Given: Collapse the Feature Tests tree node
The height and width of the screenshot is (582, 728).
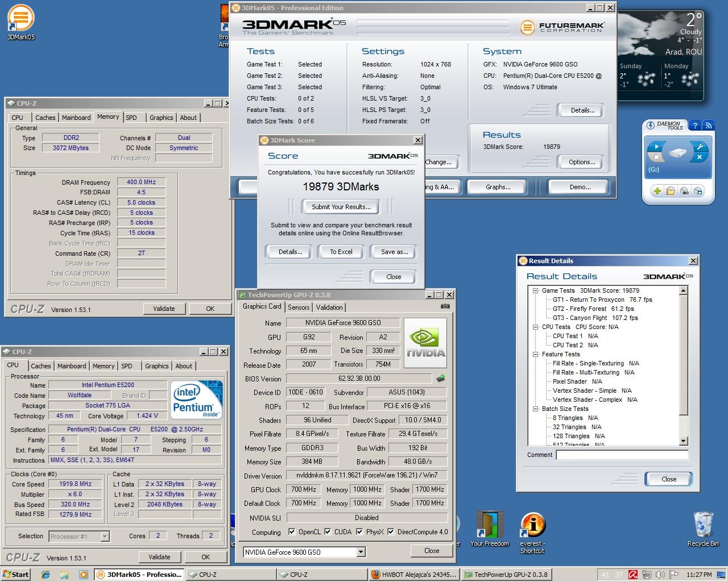Looking at the screenshot, I should 535,354.
